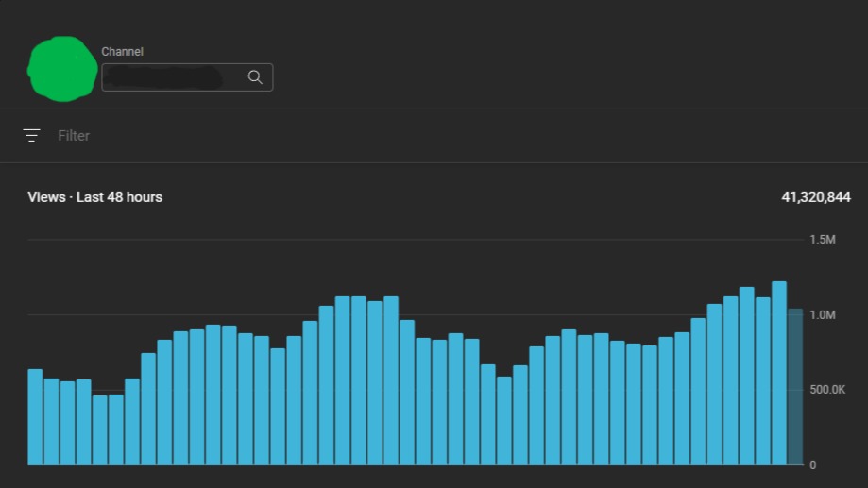Click the Views · Last 48 hours heading
The image size is (868, 488).
tap(95, 197)
